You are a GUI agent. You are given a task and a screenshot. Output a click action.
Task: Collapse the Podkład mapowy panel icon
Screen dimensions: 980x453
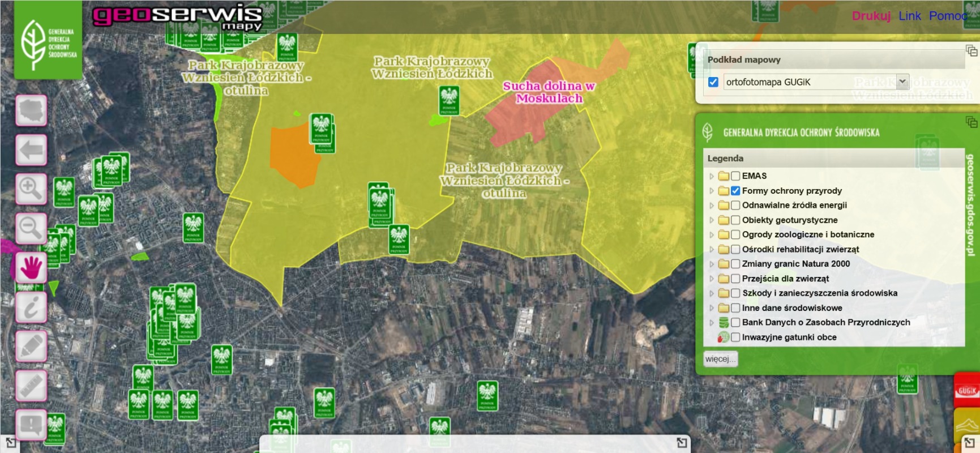(972, 50)
